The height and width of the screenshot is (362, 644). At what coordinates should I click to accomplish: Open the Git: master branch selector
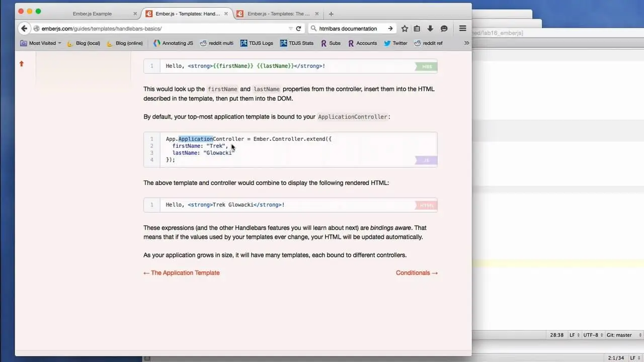620,335
